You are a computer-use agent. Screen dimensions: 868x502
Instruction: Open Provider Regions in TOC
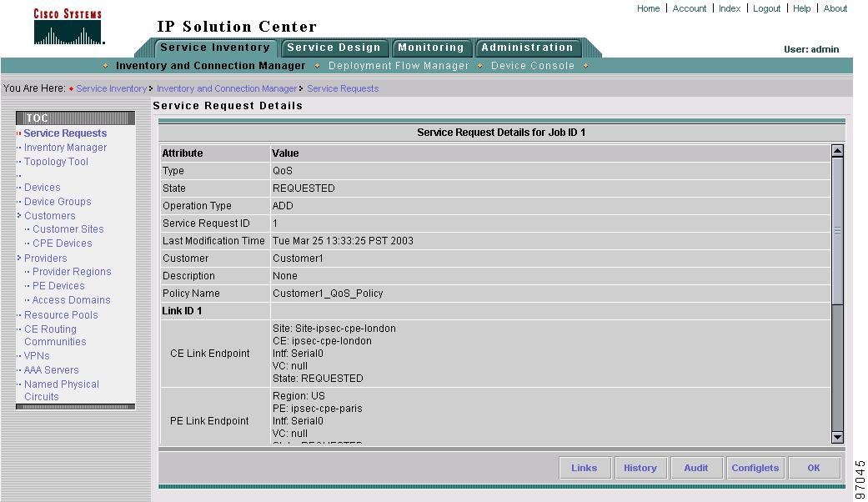(72, 272)
